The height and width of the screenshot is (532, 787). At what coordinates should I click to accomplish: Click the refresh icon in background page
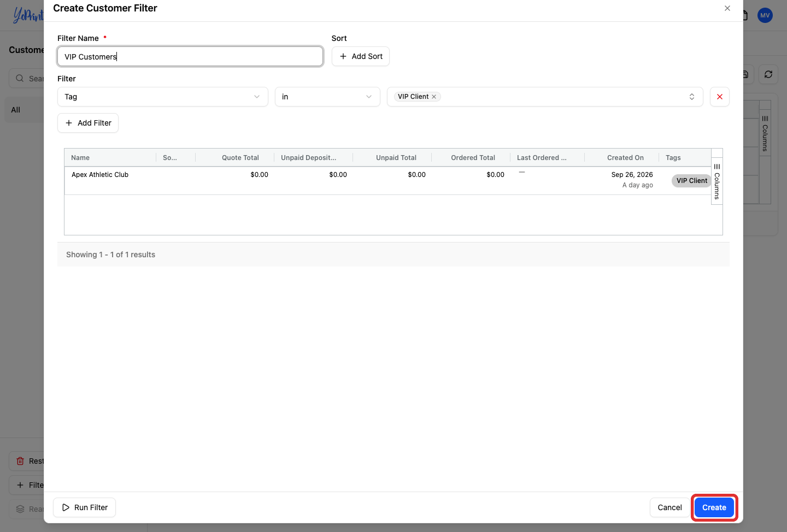(x=768, y=74)
